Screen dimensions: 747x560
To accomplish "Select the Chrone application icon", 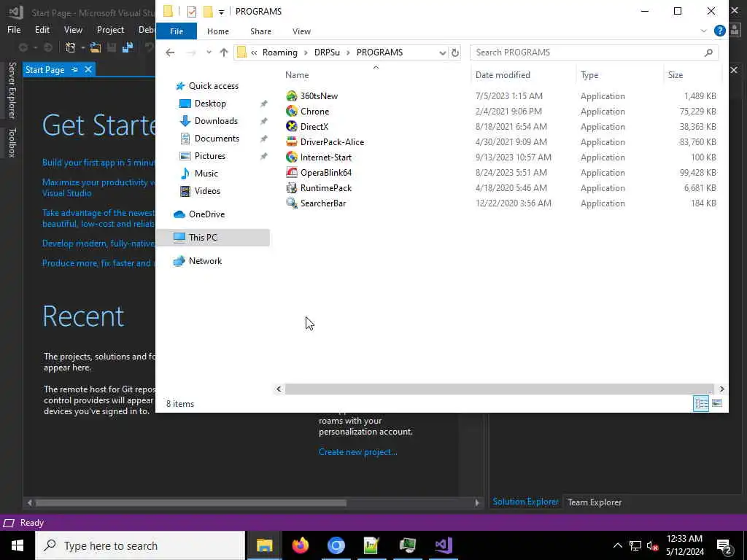I will [x=292, y=112].
